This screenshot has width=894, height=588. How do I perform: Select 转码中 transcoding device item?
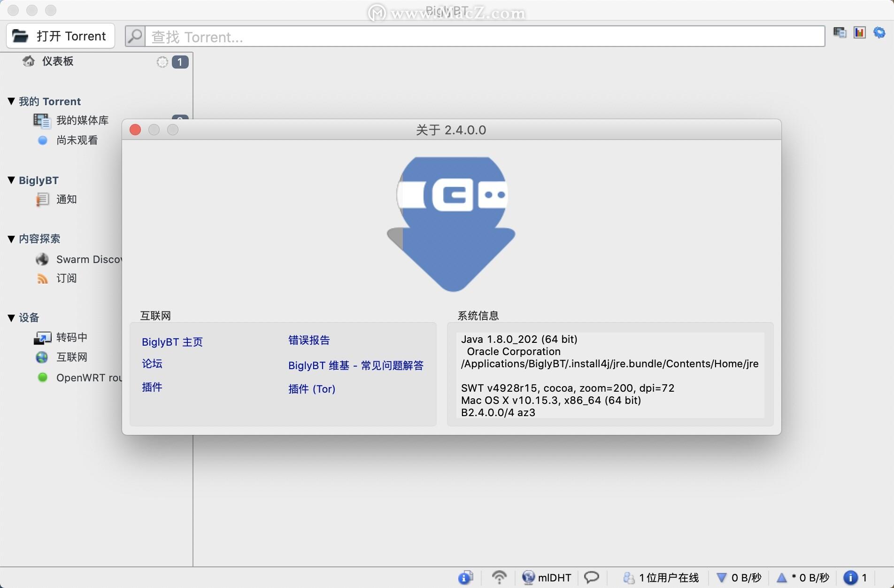point(71,337)
